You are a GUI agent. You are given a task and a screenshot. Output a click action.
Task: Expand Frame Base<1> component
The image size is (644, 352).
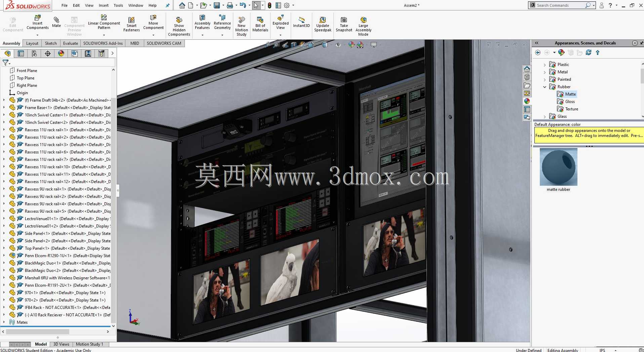4,107
